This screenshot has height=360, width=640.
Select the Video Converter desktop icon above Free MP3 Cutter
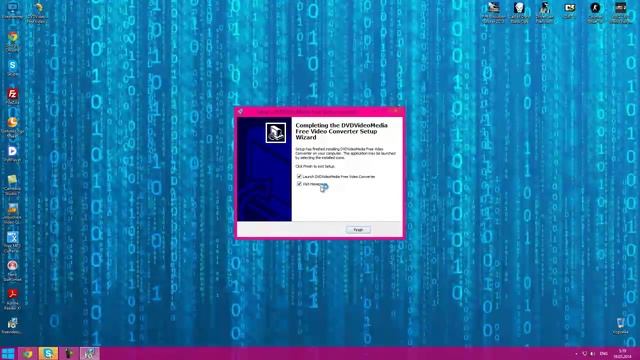pyautogui.click(x=12, y=213)
